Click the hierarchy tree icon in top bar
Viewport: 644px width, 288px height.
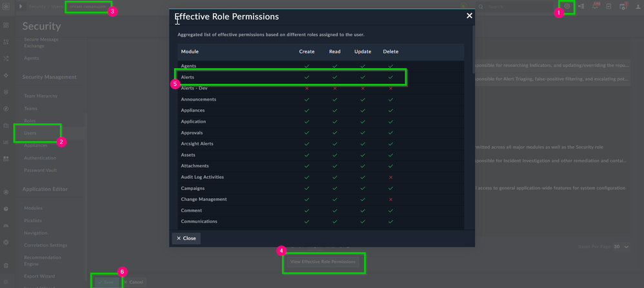point(581,6)
